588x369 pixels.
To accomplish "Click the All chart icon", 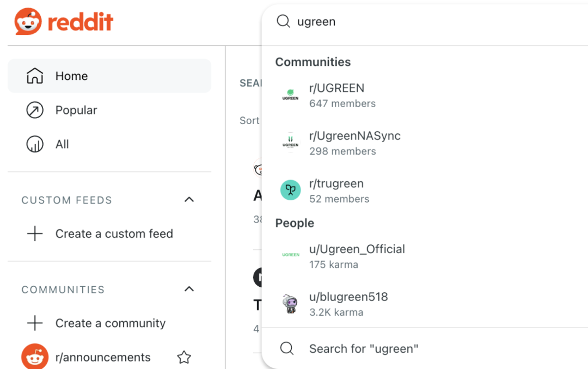I will point(35,144).
